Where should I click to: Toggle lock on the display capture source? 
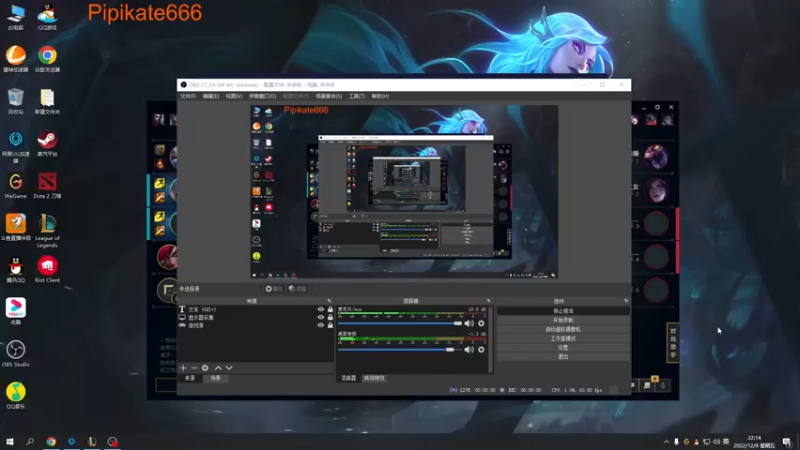(330, 317)
